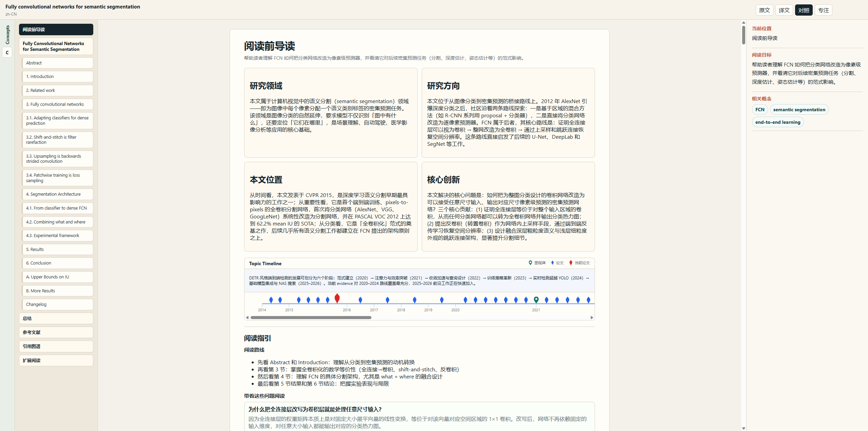Viewport: 868px width, 431px height.
Task: Open 2. Related work section
Action: click(57, 91)
